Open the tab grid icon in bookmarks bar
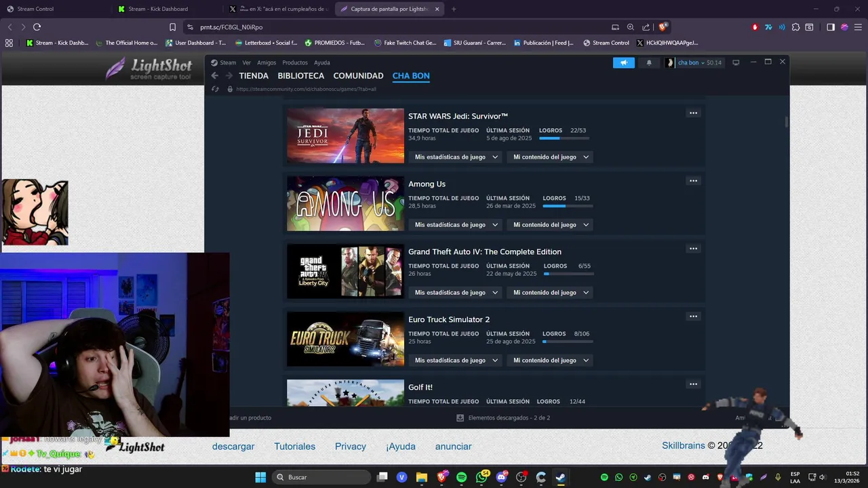Viewport: 868px width, 488px height. [9, 43]
